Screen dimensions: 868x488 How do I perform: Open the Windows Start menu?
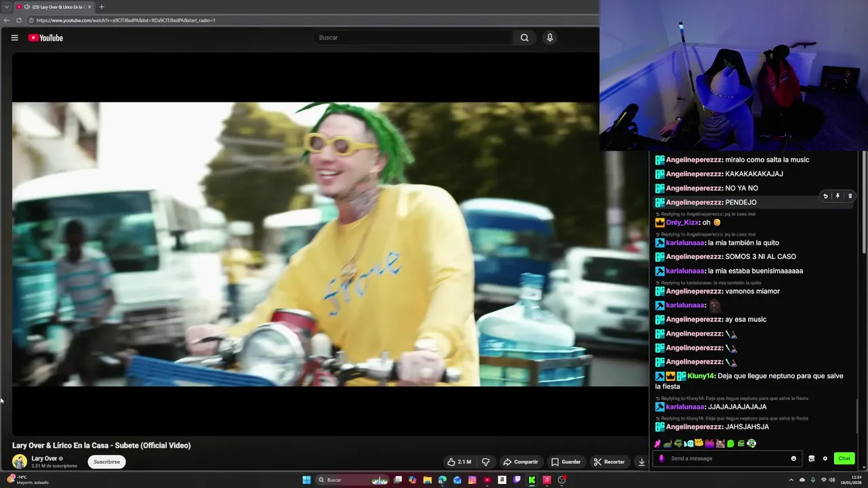pyautogui.click(x=307, y=480)
